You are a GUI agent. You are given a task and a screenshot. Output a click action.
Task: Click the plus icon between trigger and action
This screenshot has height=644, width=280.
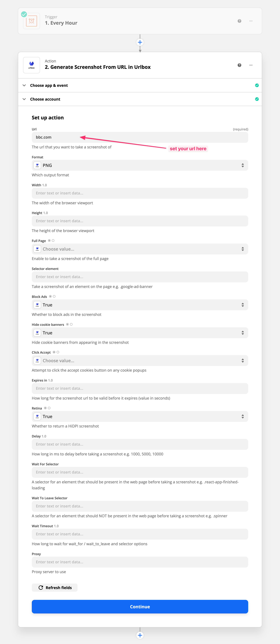click(140, 42)
